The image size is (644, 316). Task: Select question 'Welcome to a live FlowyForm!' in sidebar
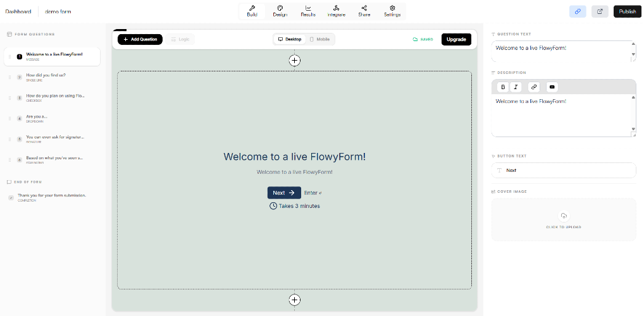click(x=52, y=57)
